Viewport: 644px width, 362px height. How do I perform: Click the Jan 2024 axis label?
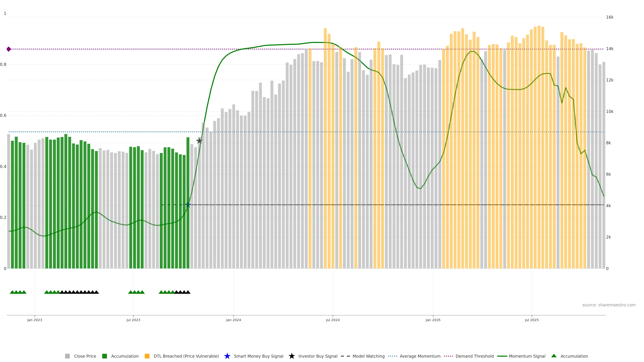(233, 320)
